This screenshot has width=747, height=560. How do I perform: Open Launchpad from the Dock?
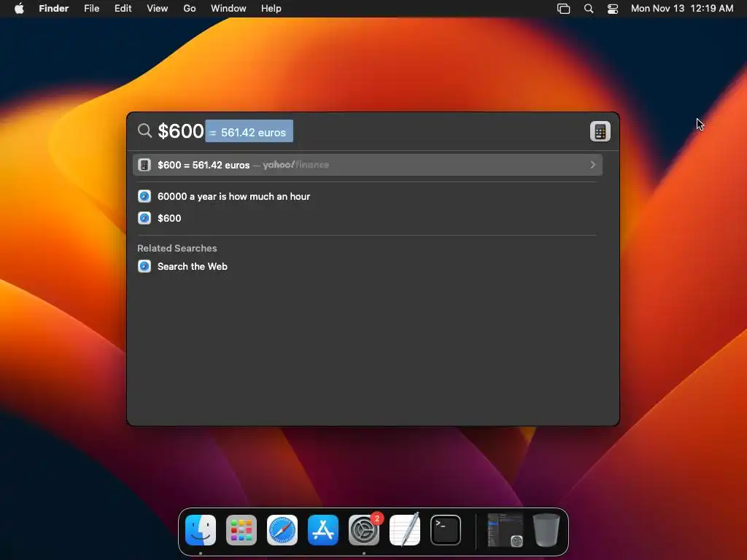point(241,530)
